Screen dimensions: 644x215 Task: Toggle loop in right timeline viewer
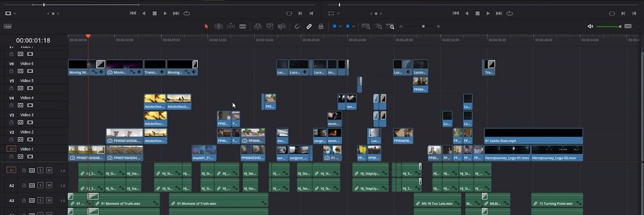(510, 13)
